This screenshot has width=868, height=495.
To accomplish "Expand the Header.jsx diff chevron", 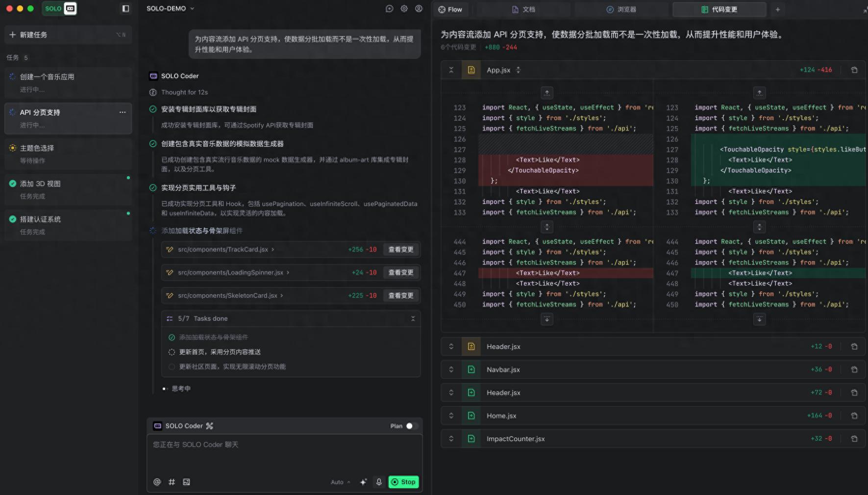I will click(x=451, y=346).
